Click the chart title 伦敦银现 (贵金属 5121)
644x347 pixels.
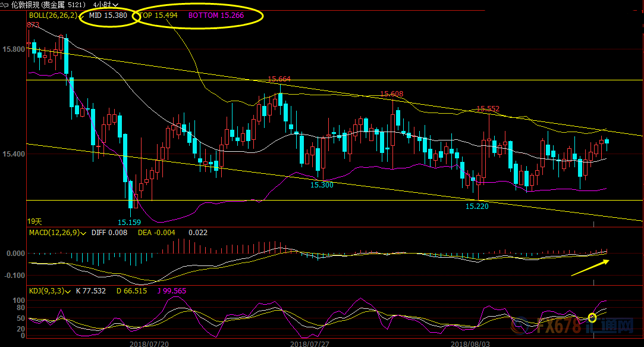(49, 5)
